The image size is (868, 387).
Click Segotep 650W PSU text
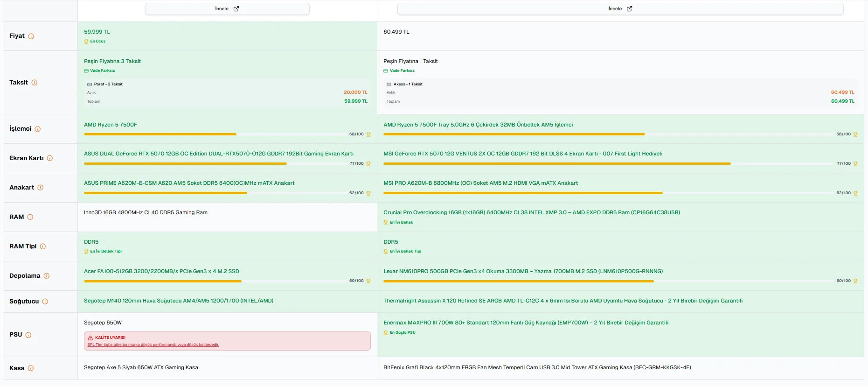tap(103, 323)
